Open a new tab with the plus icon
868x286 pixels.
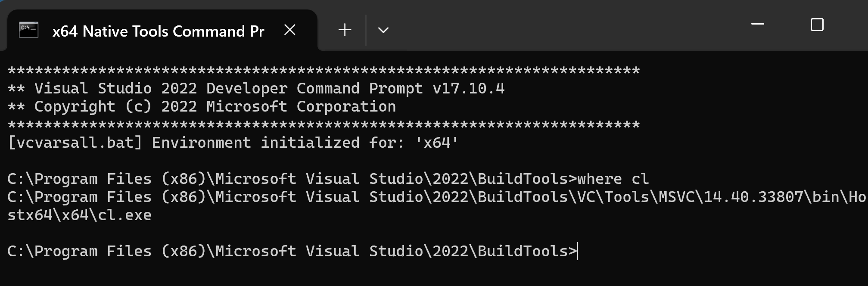tap(345, 30)
